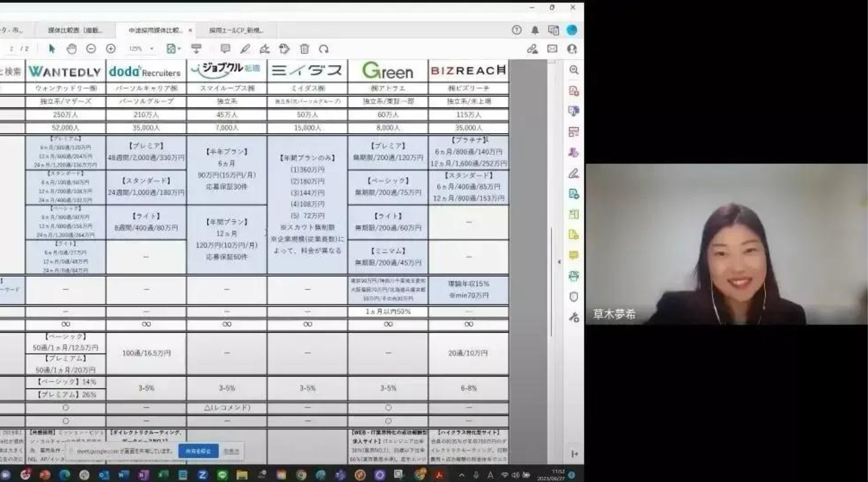The image size is (868, 482).
Task: Click the doda Recruiters logo header
Action: [x=146, y=71]
